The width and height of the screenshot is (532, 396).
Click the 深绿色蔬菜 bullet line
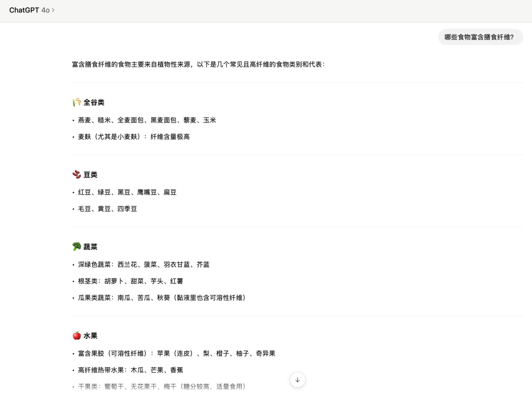tap(143, 264)
